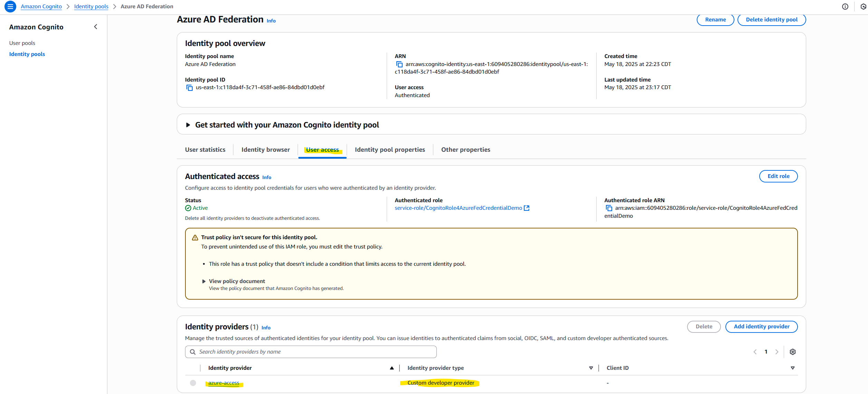Click Info link next to Identity providers

tap(266, 328)
